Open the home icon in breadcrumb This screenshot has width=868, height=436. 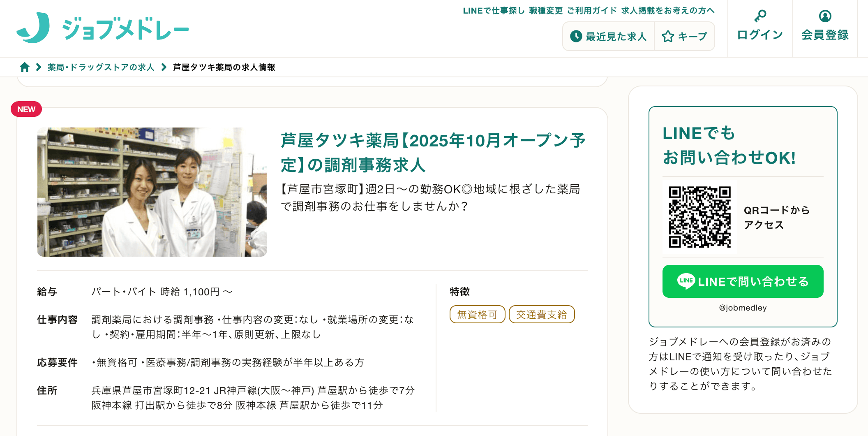pyautogui.click(x=25, y=67)
